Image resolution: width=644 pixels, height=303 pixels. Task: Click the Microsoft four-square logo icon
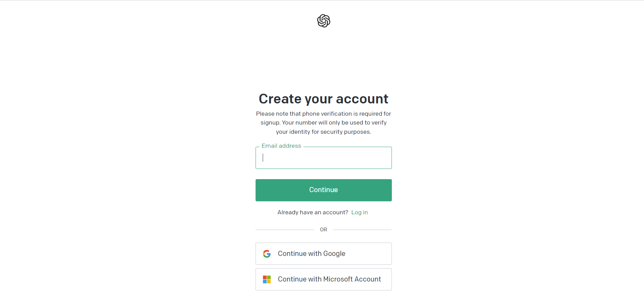[x=267, y=279]
